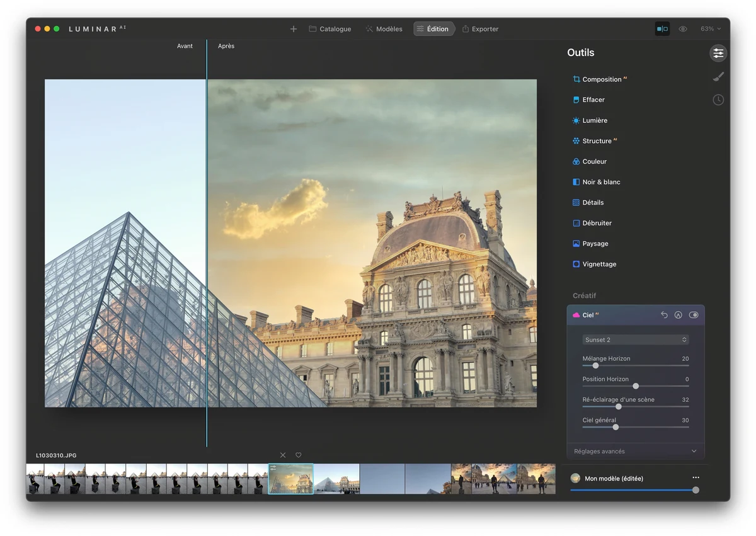Select the highlighted Louvre filmstrip thumbnail
This screenshot has width=756, height=536.
pos(290,479)
